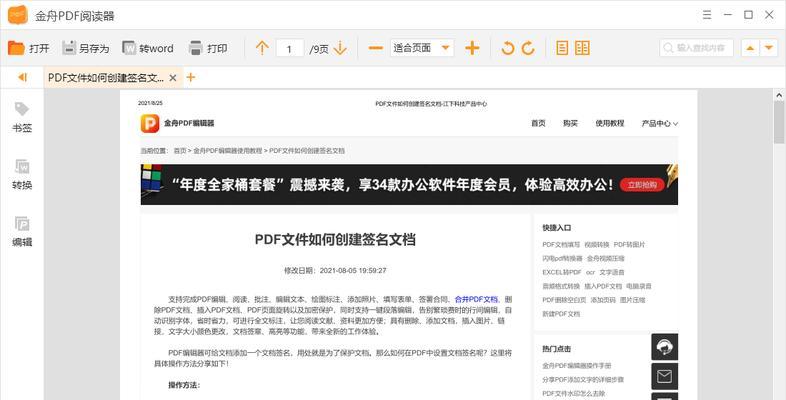Zoom in with the plus icon
786x400 pixels.
point(472,48)
